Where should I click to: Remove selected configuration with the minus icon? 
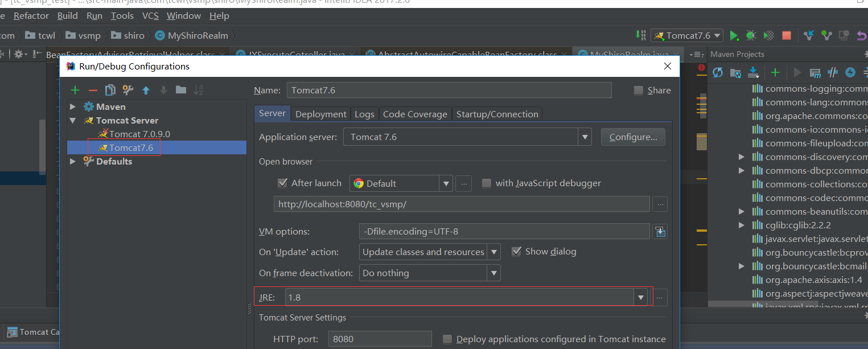coord(90,90)
